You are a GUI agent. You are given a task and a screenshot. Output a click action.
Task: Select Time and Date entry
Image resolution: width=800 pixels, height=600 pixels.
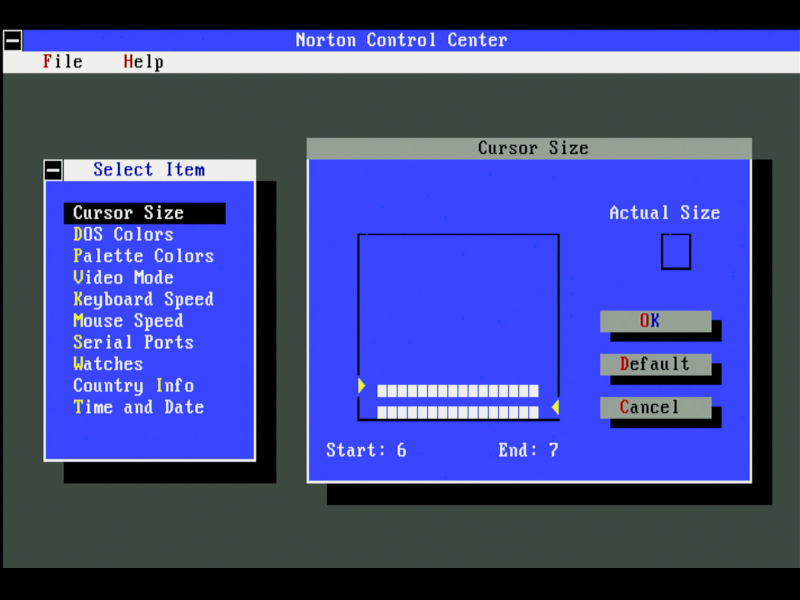click(139, 408)
